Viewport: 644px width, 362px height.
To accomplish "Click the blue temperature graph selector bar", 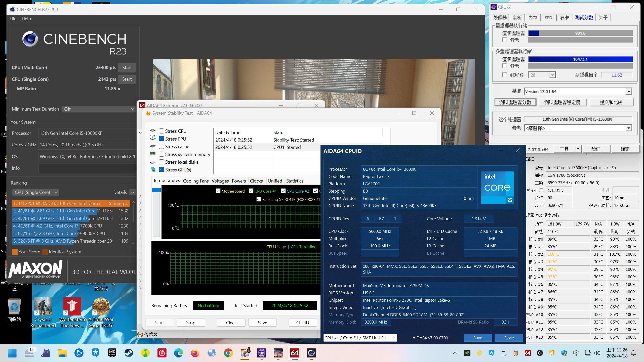I will click(x=156, y=190).
